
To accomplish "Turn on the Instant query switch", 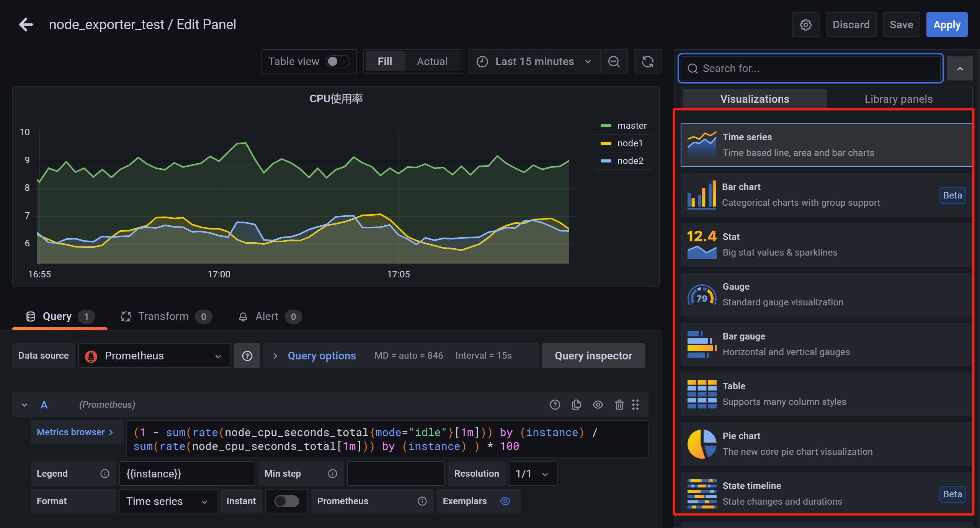I will (286, 501).
